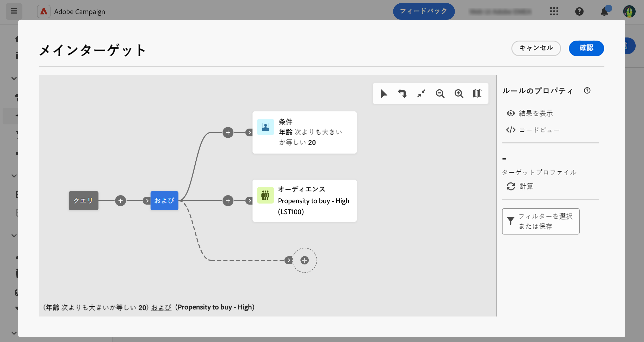This screenshot has width=644, height=342.
Task: Click the help icon beside ルールのプロパティ
Action: (x=587, y=91)
